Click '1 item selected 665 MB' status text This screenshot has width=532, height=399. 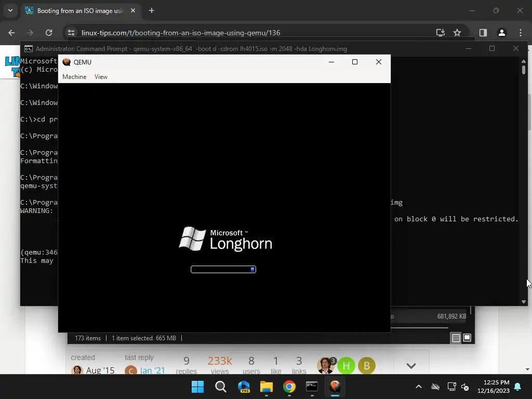click(x=144, y=338)
